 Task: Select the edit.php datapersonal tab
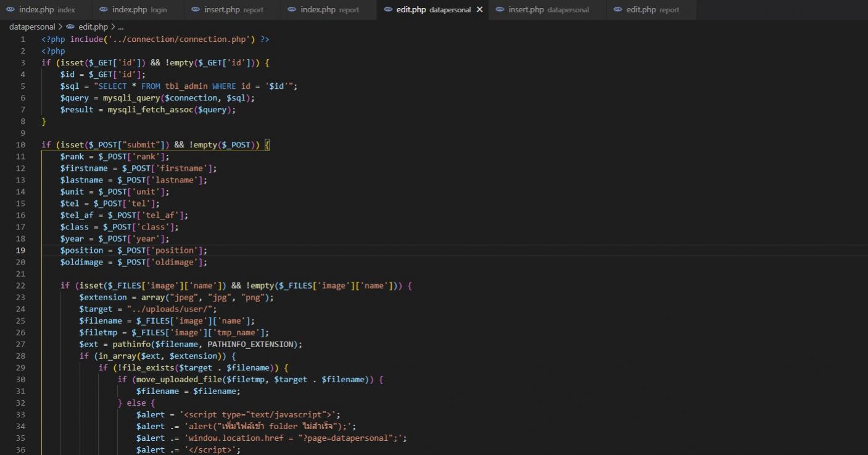433,10
